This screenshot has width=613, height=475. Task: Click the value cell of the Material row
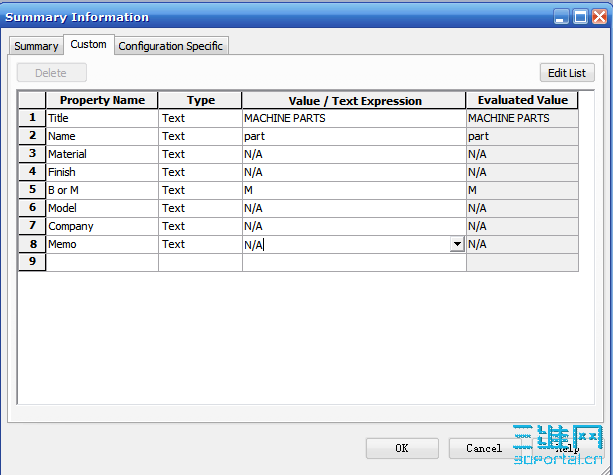(x=354, y=154)
